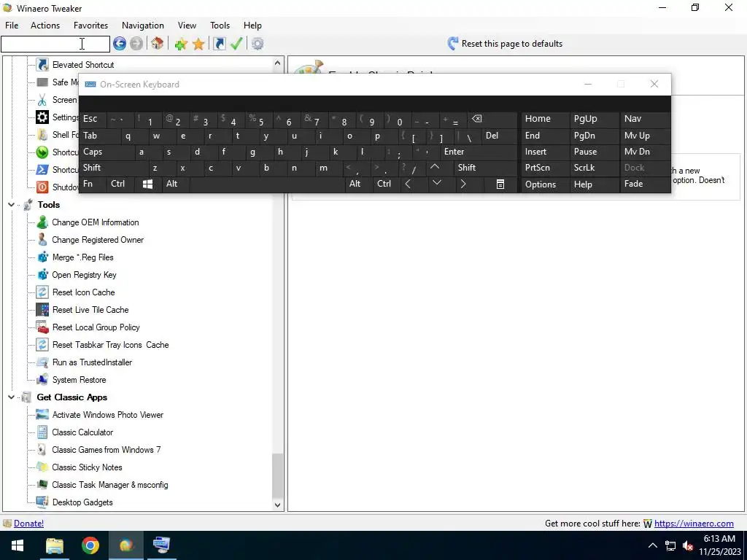Select Activate Windows Photo Viewer icon
747x560 pixels.
(x=42, y=415)
